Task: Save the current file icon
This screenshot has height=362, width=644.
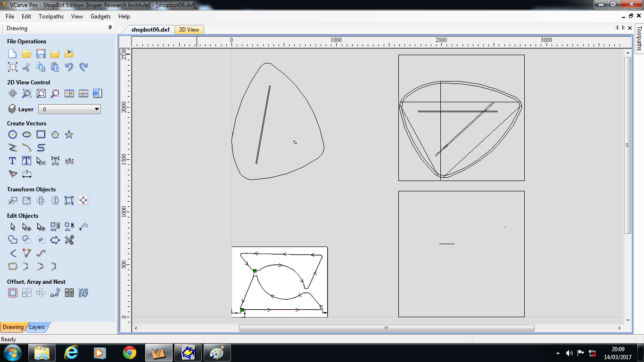Action: (41, 54)
